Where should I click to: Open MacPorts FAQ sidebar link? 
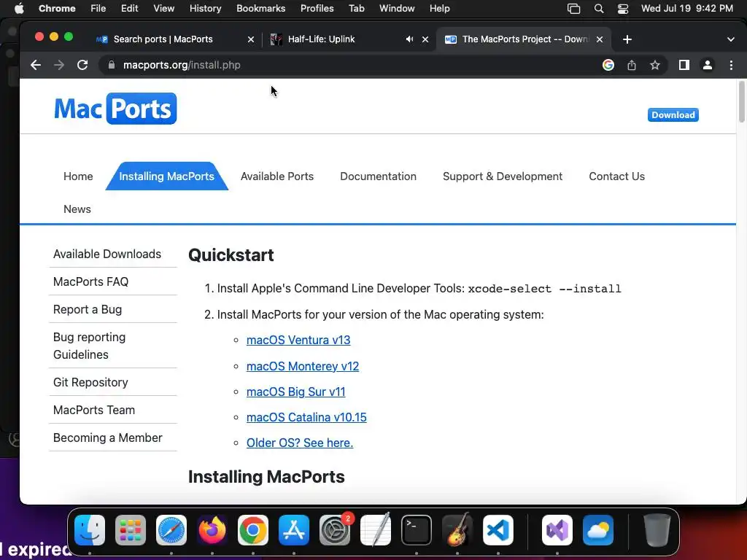(x=90, y=281)
